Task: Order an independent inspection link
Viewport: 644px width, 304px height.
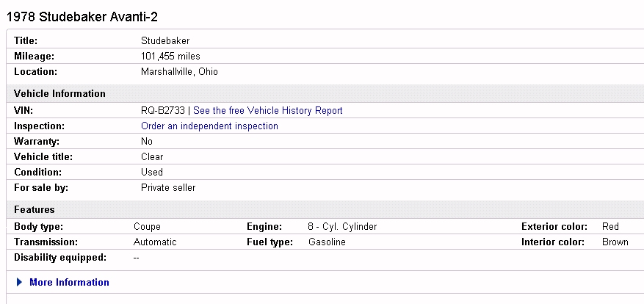Action: tap(209, 126)
